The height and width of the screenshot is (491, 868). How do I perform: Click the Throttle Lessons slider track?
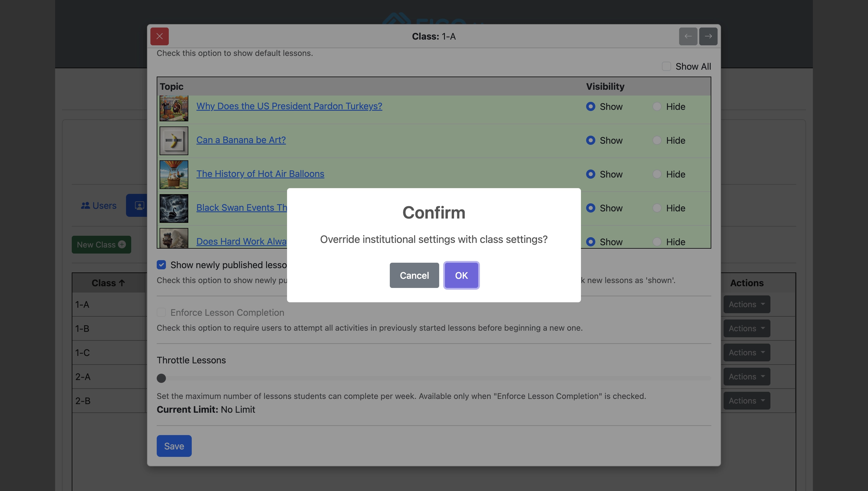[x=434, y=378]
